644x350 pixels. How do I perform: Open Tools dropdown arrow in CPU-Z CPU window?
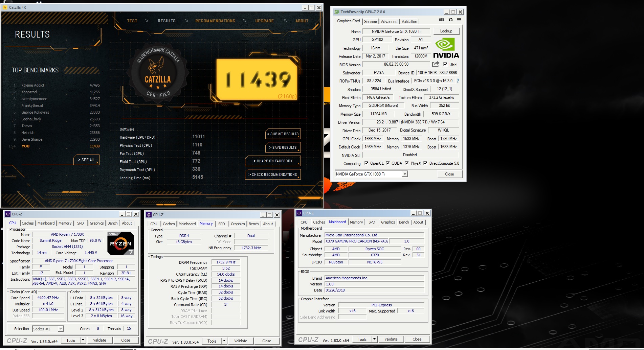83,340
